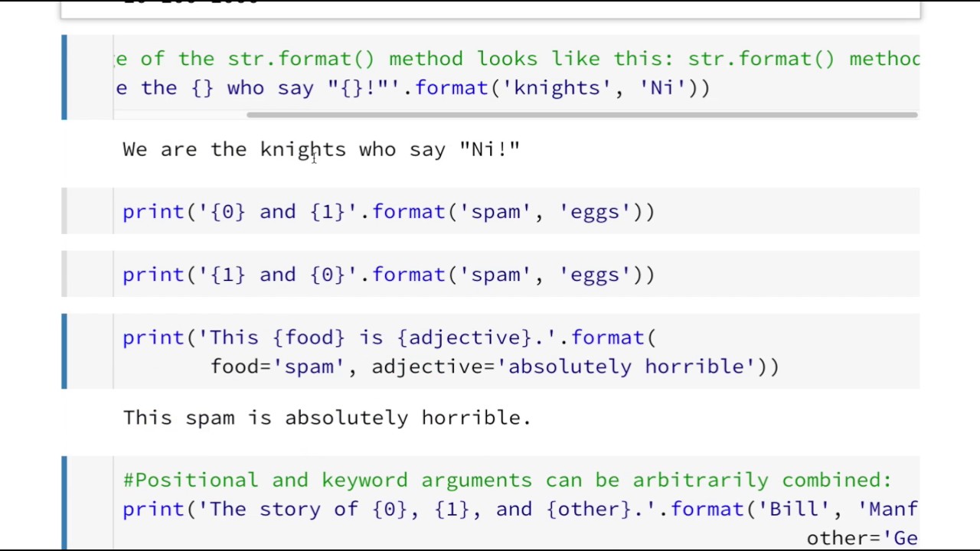Screen dimensions: 980x551
Task: Click the line containing .format('knights', 'Ni')
Action: [413, 88]
